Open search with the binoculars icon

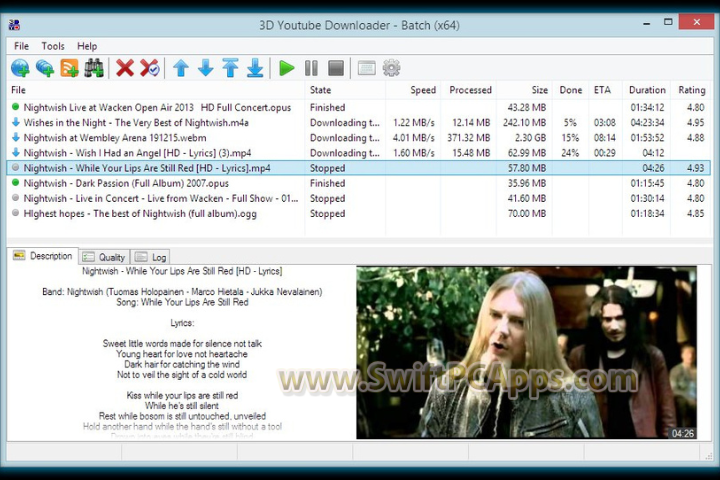94,68
